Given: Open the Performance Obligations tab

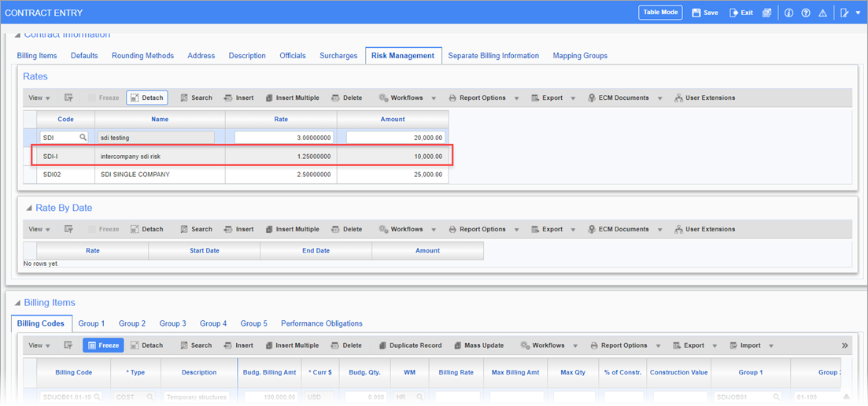Looking at the screenshot, I should [322, 323].
